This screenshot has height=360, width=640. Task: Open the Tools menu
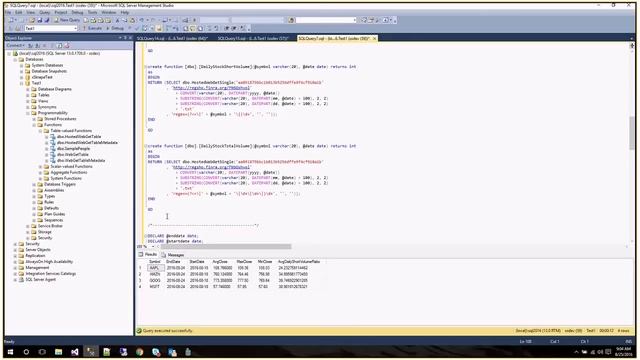[93, 13]
